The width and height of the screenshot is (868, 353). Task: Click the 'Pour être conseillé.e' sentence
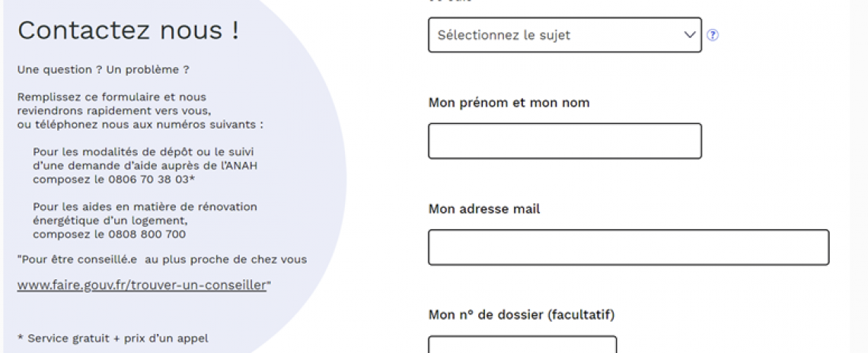click(161, 259)
